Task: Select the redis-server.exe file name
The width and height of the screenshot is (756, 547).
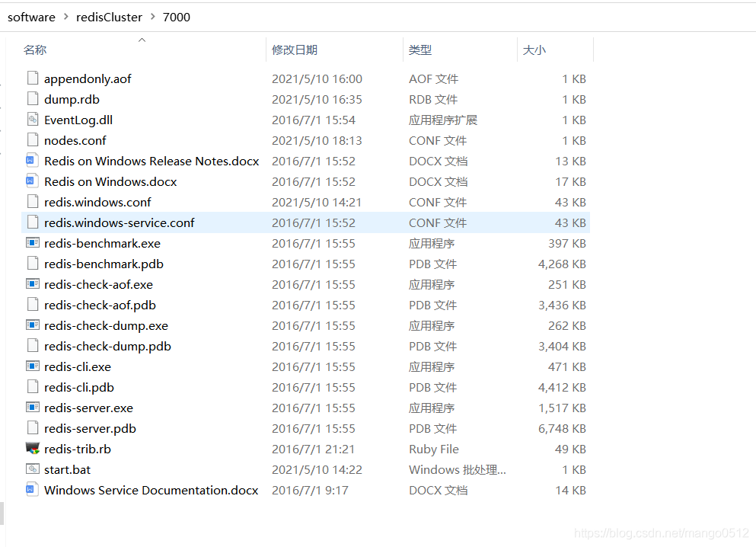Action: click(89, 408)
